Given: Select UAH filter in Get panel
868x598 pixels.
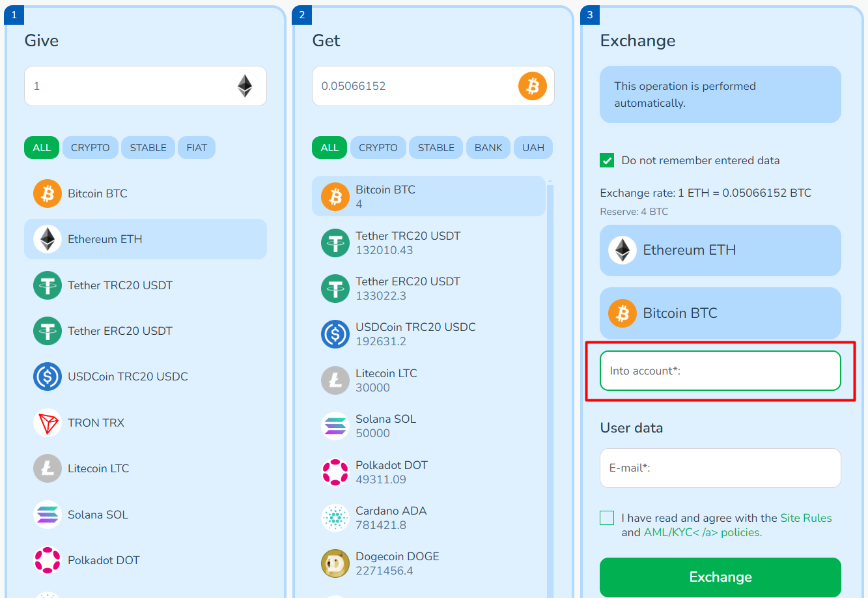Looking at the screenshot, I should click(533, 148).
